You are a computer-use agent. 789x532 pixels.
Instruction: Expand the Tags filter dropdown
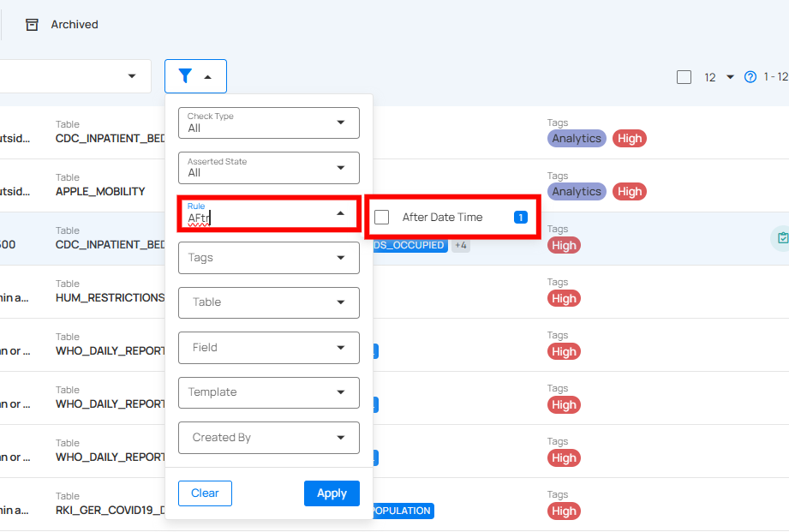[268, 258]
